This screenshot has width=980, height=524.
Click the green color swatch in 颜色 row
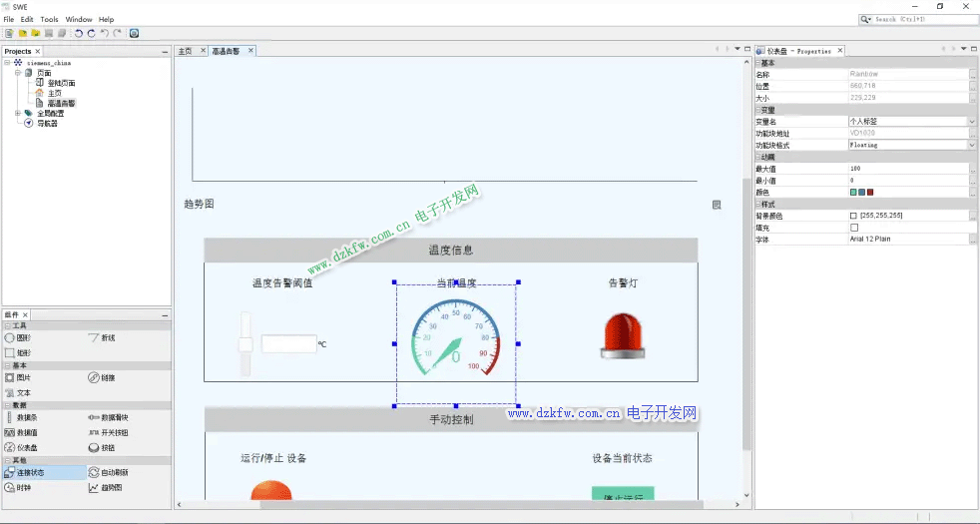click(x=853, y=193)
